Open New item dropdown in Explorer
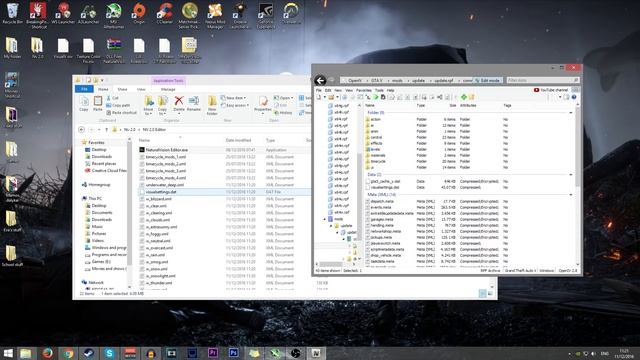Image resolution: width=640 pixels, height=360 pixels. pos(233,98)
